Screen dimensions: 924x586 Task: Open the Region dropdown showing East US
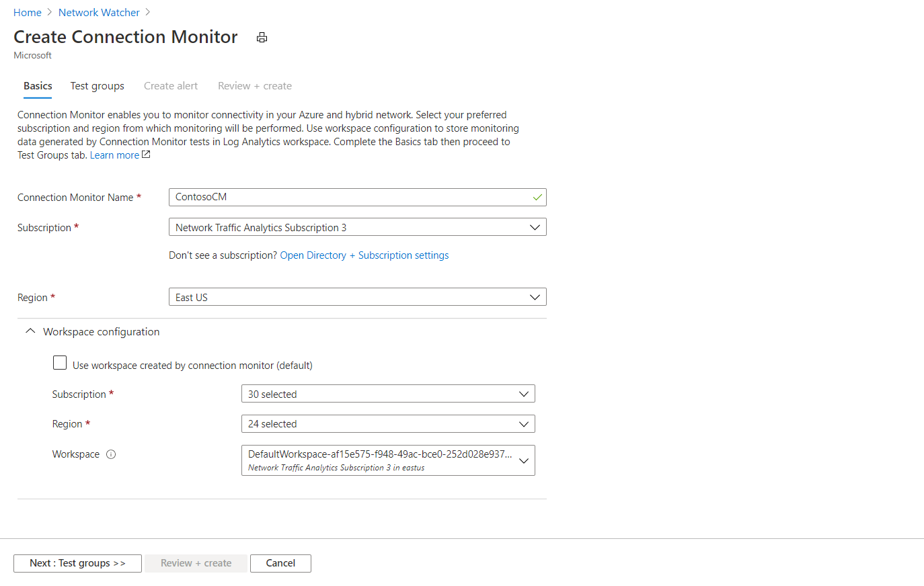click(x=357, y=296)
